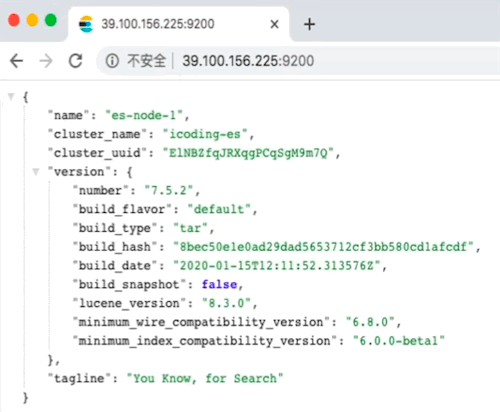
Task: Collapse the "version" object
Action: coord(36,172)
